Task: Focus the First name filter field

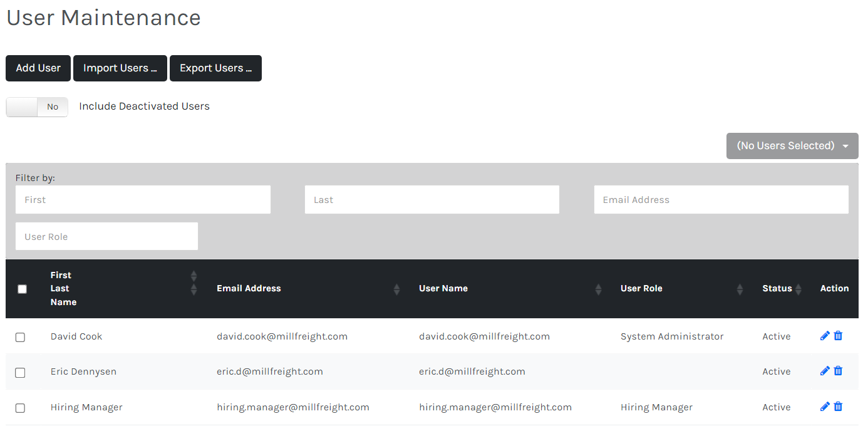Action: 143,200
